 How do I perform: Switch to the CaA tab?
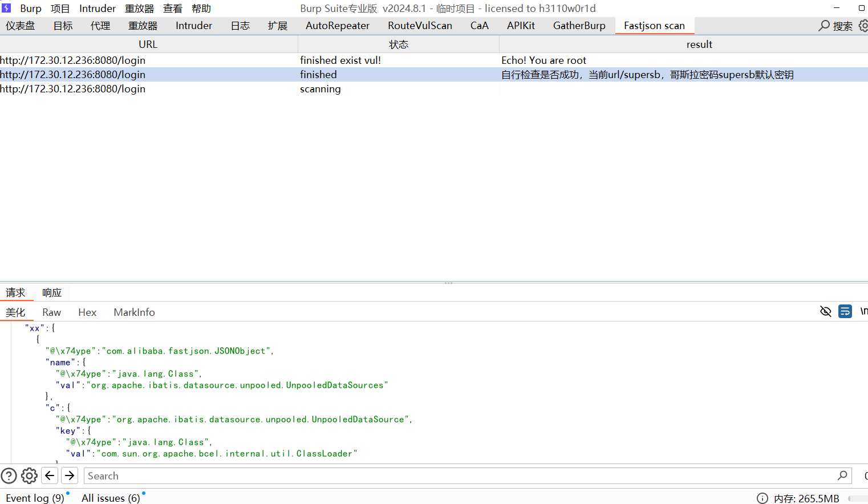click(x=480, y=26)
